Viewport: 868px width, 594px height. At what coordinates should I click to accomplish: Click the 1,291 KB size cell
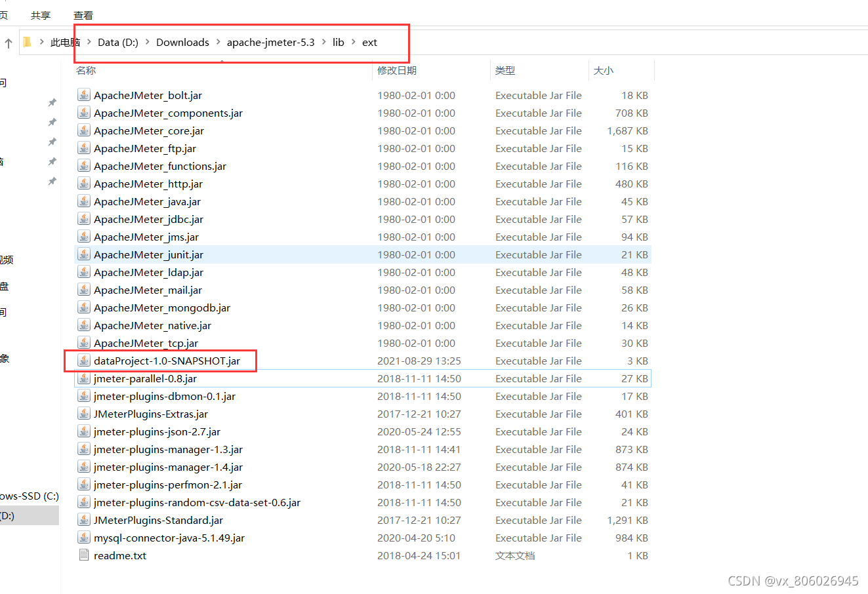click(x=627, y=520)
